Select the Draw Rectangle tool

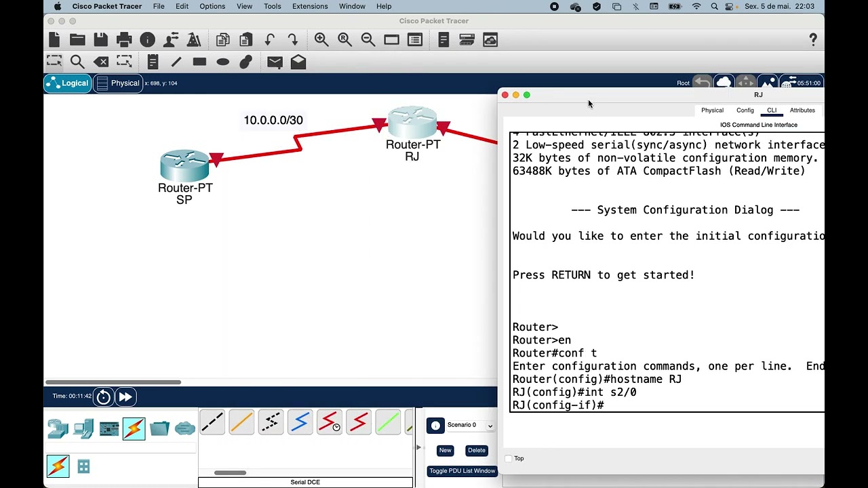(x=199, y=62)
